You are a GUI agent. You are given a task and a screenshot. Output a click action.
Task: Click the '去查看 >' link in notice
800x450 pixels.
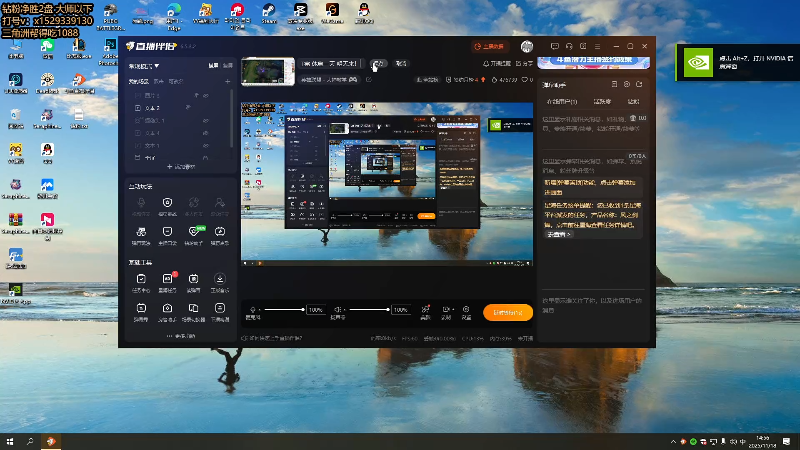coord(559,234)
